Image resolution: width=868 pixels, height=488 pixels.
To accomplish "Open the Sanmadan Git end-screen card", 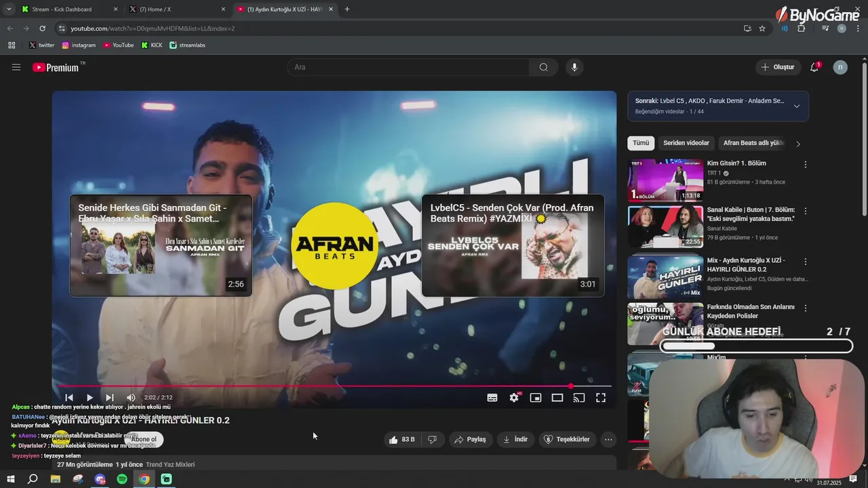I will click(x=161, y=245).
